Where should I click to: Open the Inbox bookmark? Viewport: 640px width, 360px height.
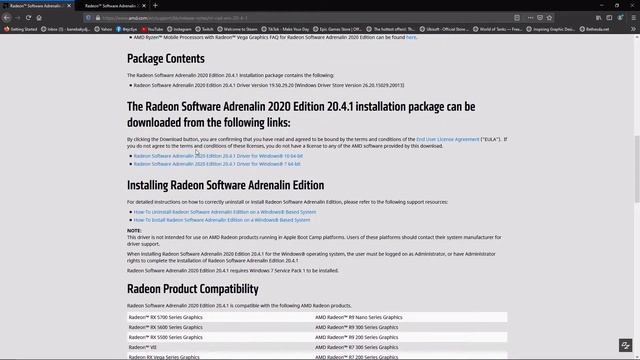(65, 29)
